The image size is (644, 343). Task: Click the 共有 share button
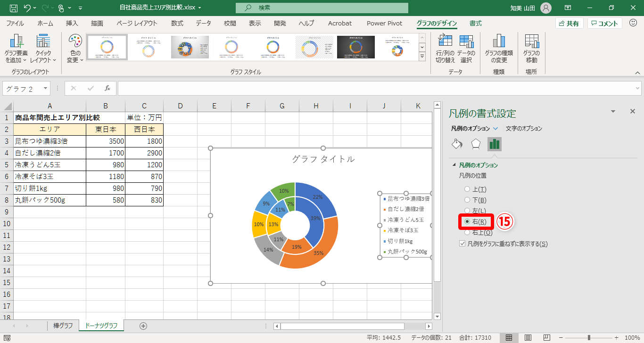(x=570, y=23)
